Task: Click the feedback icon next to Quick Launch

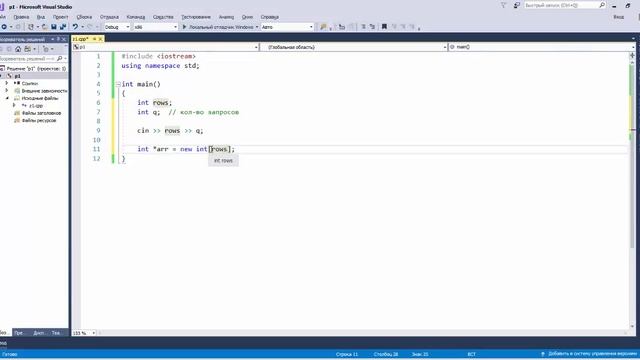Action: (516, 5)
